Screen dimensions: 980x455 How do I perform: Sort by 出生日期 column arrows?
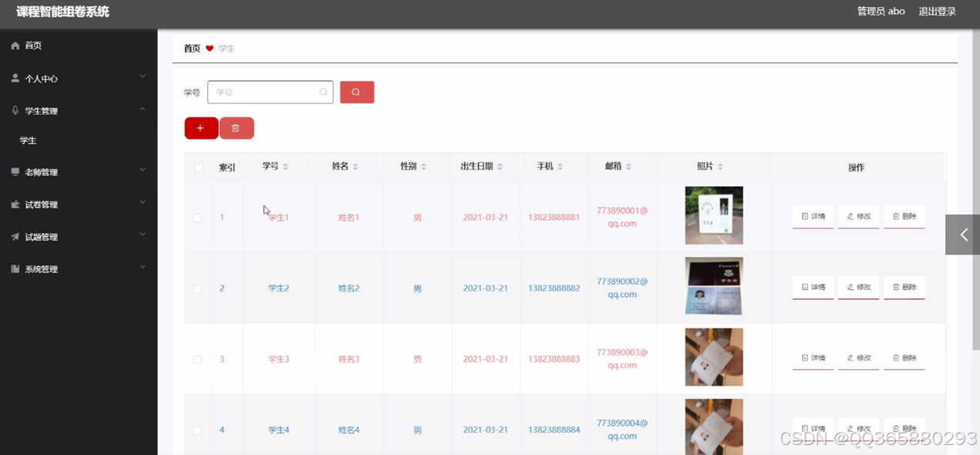click(500, 167)
